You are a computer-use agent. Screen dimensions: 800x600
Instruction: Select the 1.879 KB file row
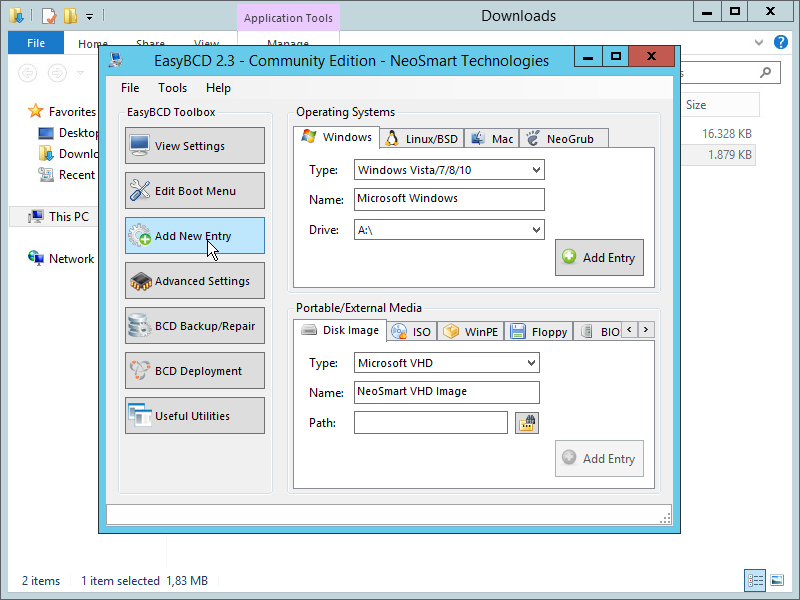(x=718, y=155)
